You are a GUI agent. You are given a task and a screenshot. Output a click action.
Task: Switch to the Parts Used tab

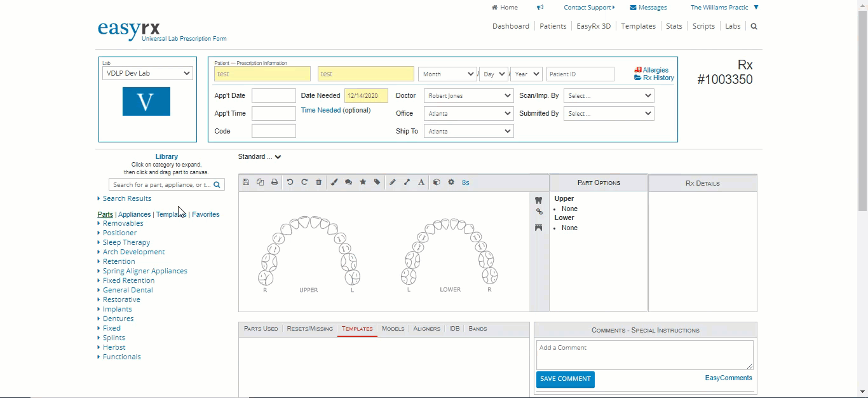[x=261, y=329]
